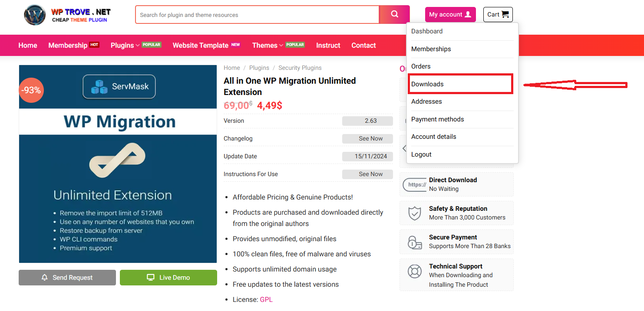Click the Direct Download https icon

414,184
